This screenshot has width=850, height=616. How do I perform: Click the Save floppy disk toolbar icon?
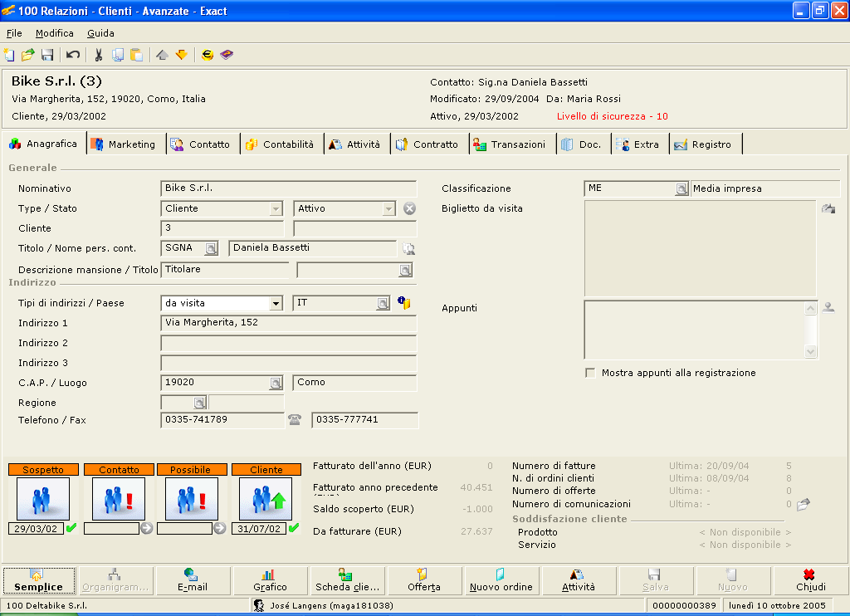(47, 54)
